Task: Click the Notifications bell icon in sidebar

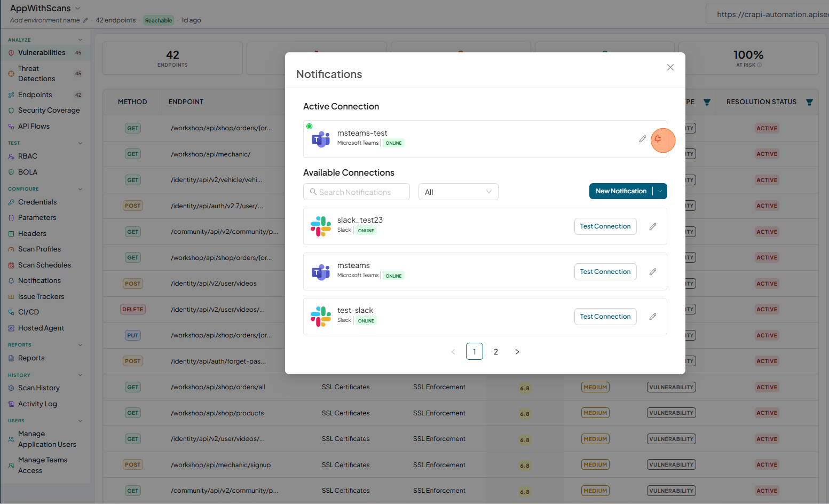Action: pos(11,281)
